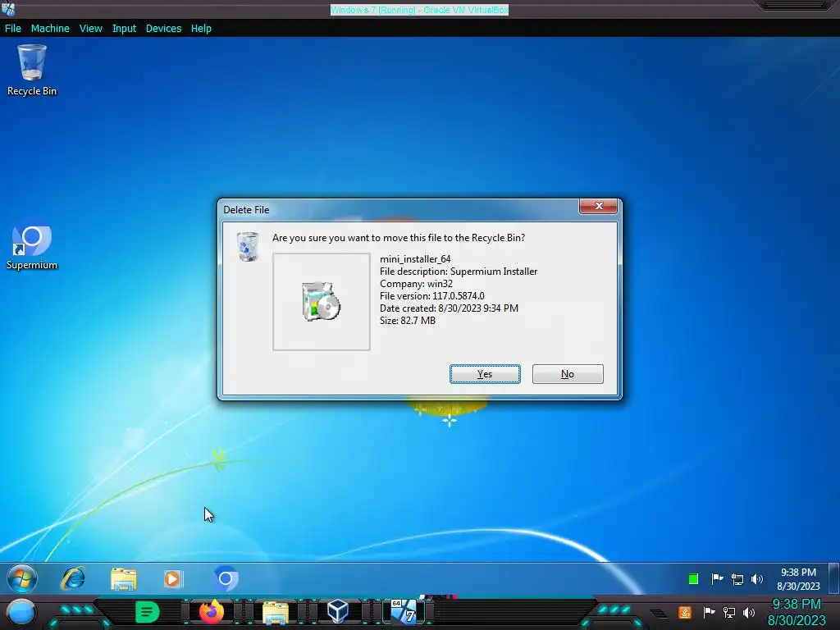The width and height of the screenshot is (840, 630).
Task: Show hidden icons in host tray
Action: [x=659, y=614]
